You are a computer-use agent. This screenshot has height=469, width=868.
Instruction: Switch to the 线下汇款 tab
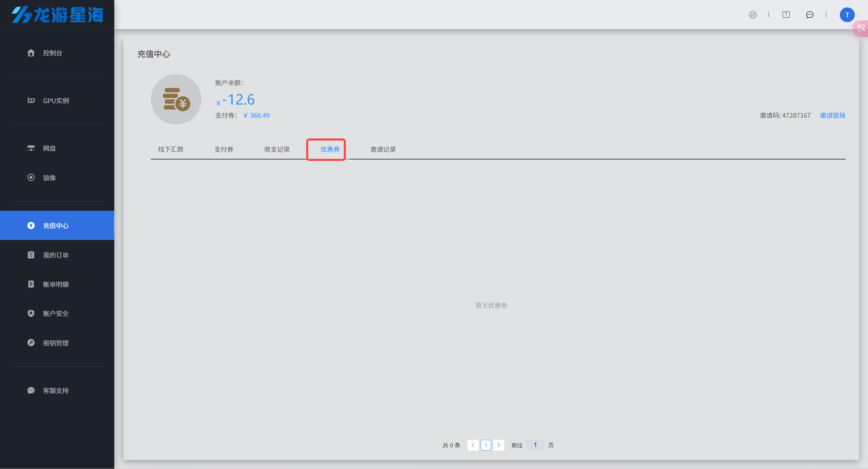click(171, 149)
